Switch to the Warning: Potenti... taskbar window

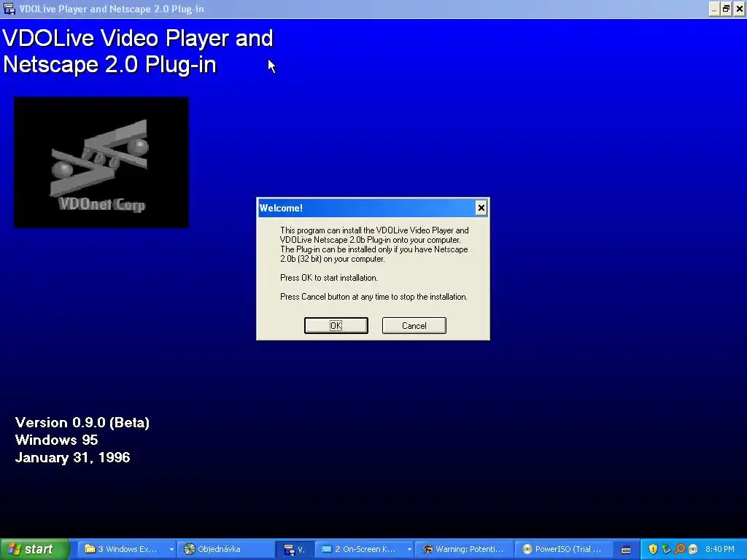[465, 549]
